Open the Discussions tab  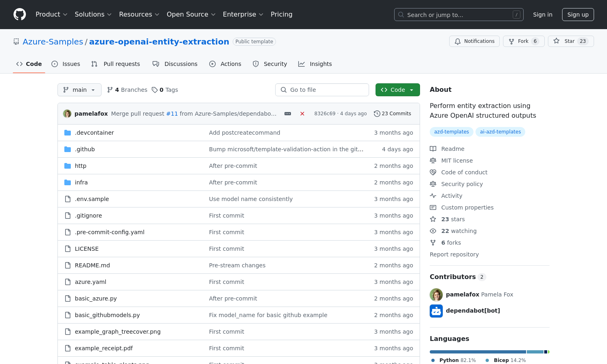pos(175,63)
